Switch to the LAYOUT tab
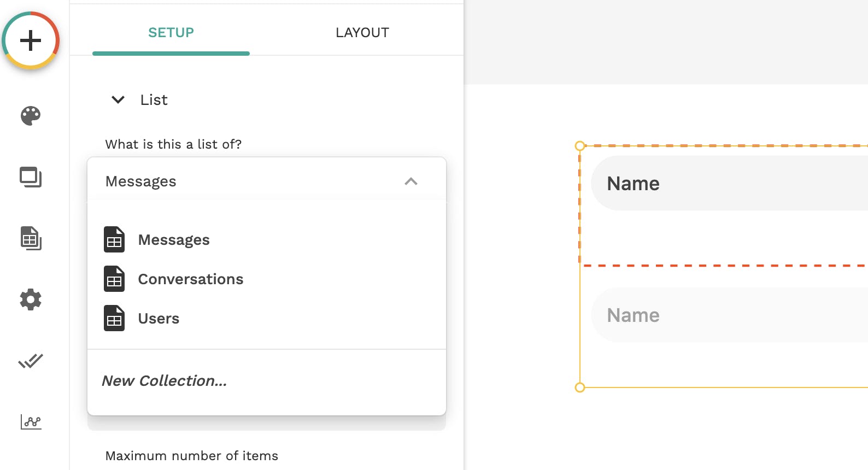 click(x=362, y=33)
